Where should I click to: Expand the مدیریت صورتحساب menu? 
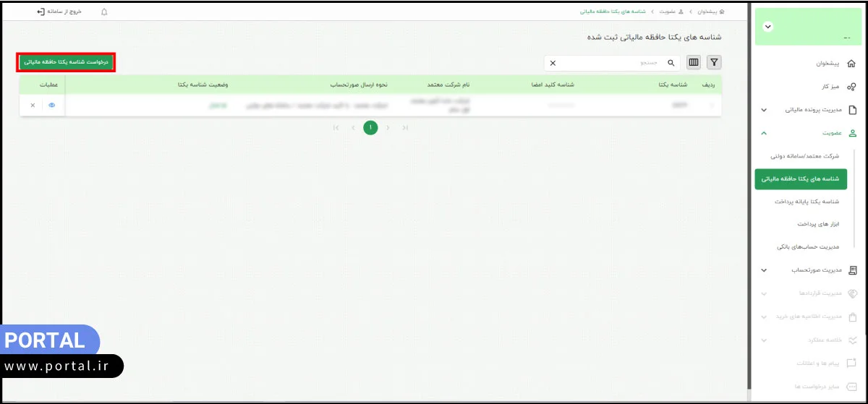pyautogui.click(x=764, y=270)
